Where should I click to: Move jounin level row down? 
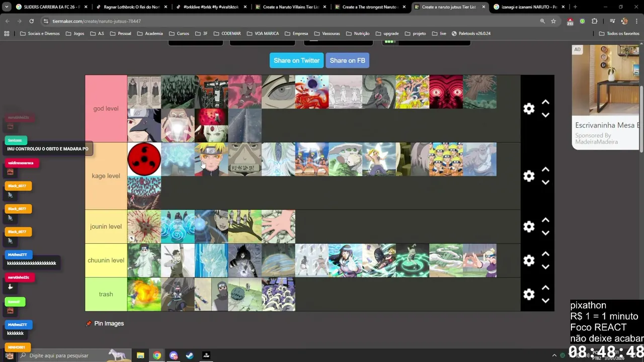pyautogui.click(x=545, y=233)
